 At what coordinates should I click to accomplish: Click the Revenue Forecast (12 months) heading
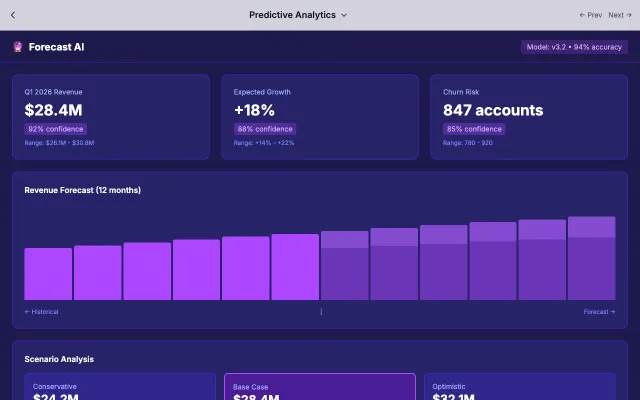coord(82,190)
